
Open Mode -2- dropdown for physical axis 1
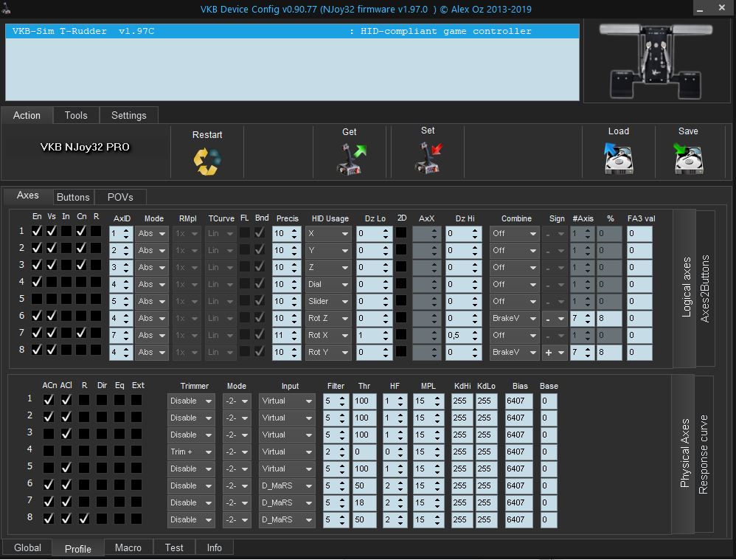click(x=237, y=401)
